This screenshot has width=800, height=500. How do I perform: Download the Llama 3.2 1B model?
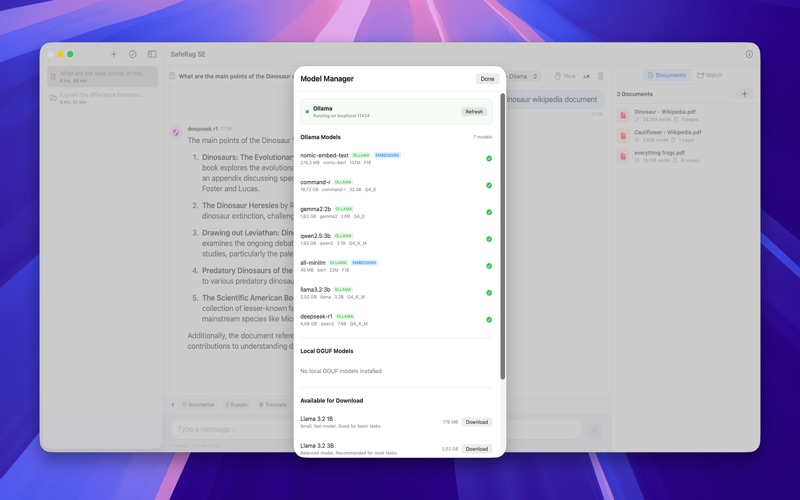477,422
